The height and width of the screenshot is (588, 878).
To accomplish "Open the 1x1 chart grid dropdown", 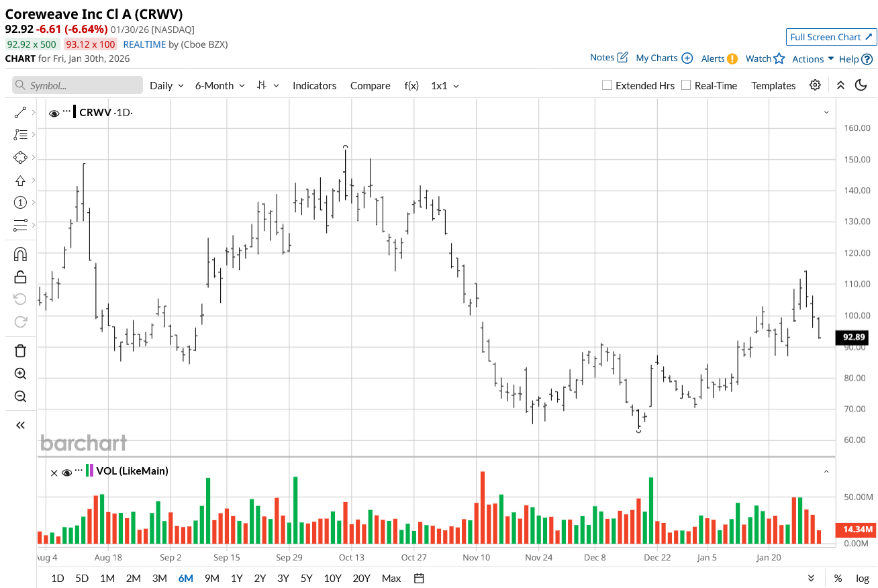I will point(445,85).
